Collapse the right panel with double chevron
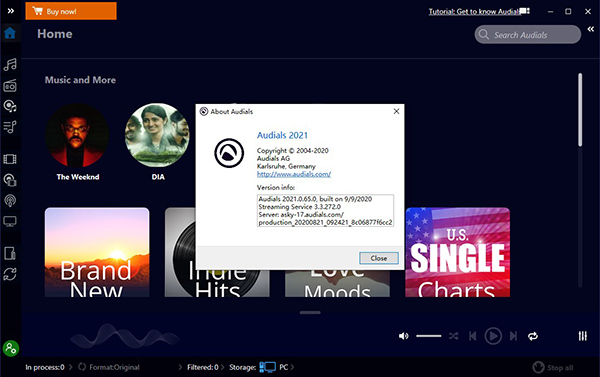 click(x=591, y=29)
